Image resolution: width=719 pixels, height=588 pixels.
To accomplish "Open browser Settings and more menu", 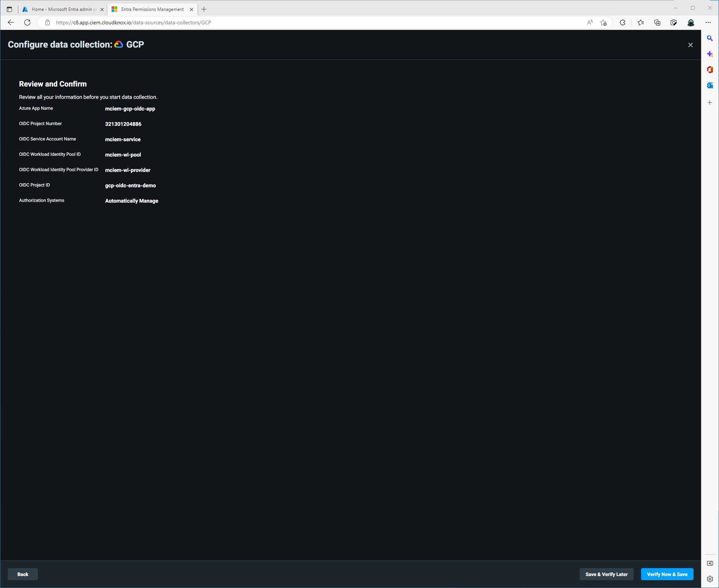I will 708,22.
